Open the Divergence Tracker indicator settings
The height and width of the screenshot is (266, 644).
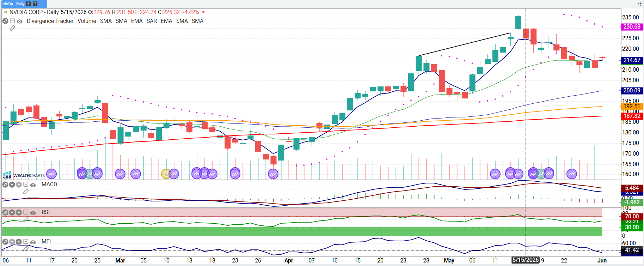coord(50,21)
